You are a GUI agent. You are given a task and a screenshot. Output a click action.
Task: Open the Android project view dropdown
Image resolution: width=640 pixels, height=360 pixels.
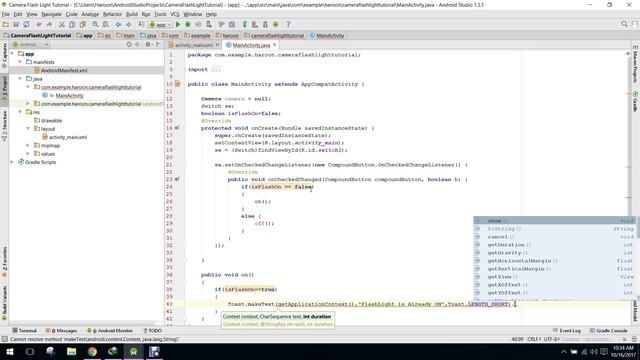[31, 44]
